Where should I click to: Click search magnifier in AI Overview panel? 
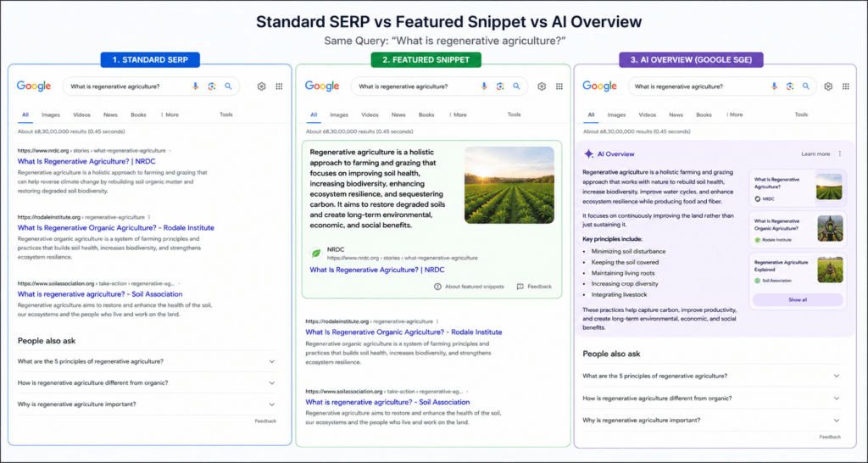[x=806, y=86]
